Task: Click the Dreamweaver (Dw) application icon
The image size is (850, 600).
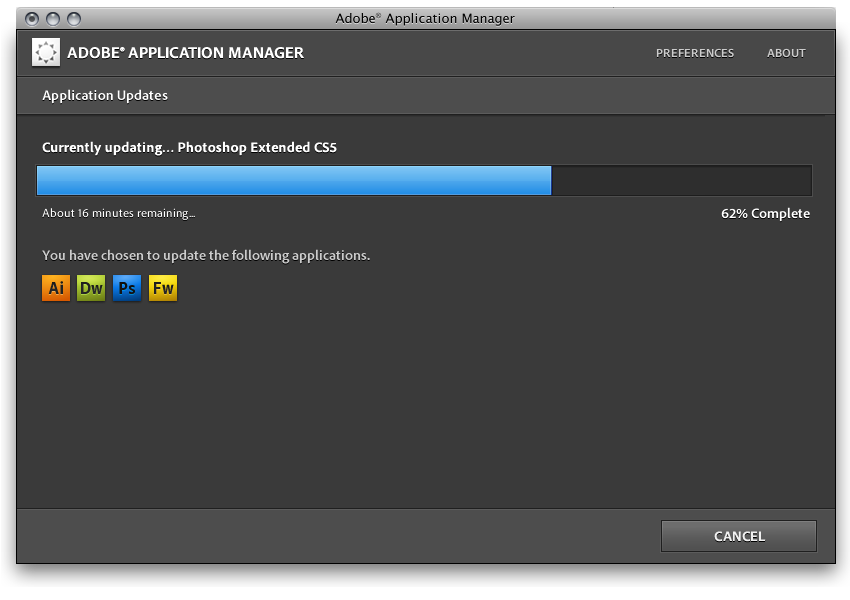Action: (91, 288)
